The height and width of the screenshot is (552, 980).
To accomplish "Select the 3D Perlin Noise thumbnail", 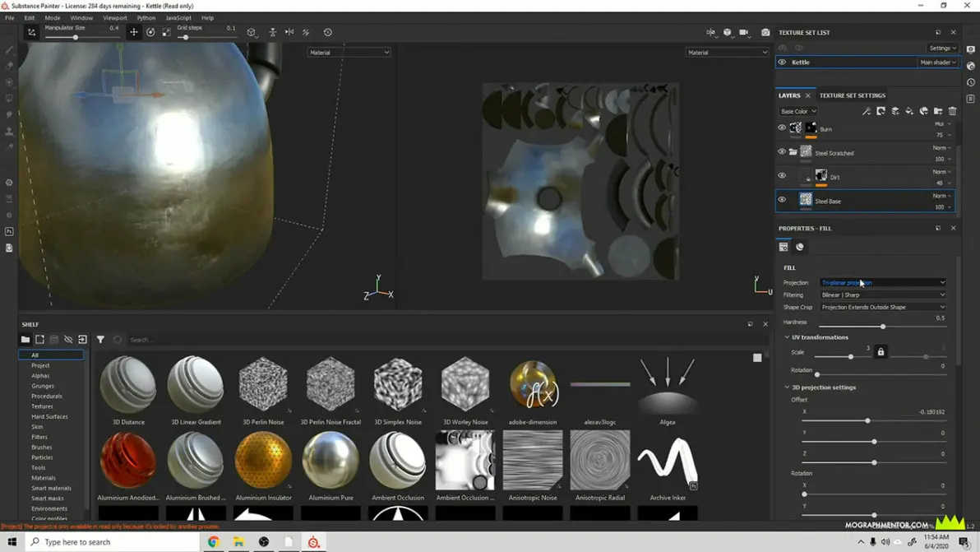I will click(x=263, y=384).
